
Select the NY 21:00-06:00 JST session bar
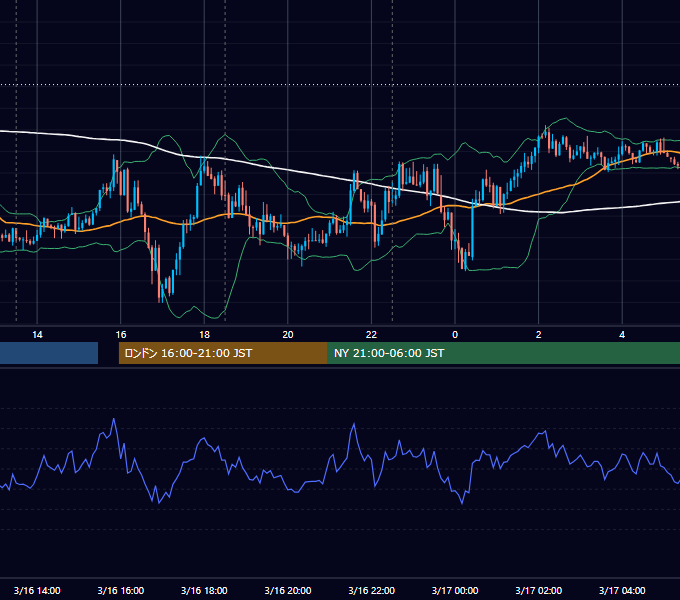click(x=503, y=353)
